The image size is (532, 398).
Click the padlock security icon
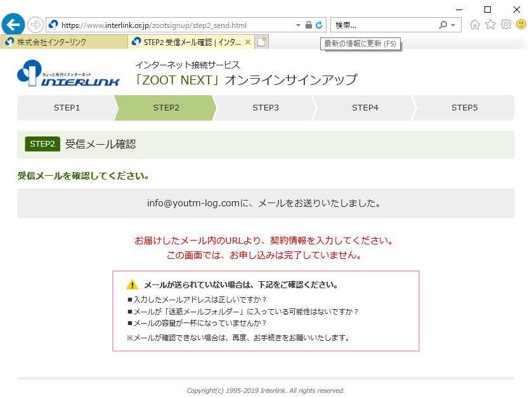[308, 25]
